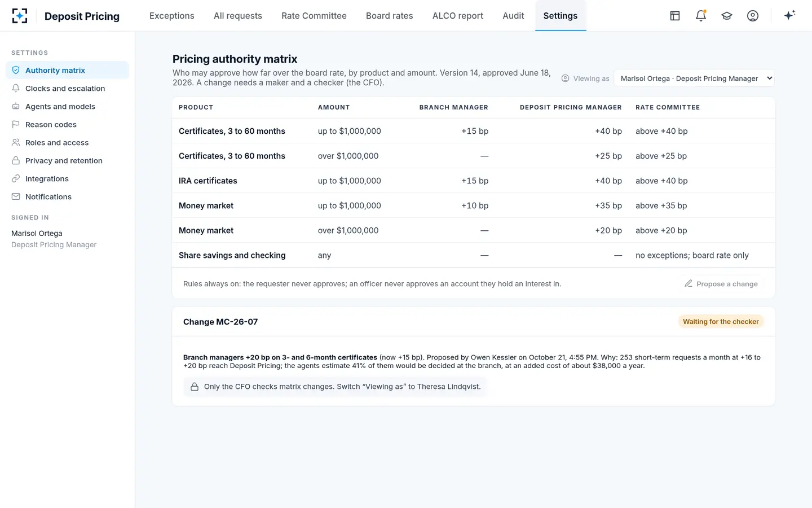This screenshot has height=508, width=812.
Task: Open Roles and access settings
Action: (x=67, y=143)
